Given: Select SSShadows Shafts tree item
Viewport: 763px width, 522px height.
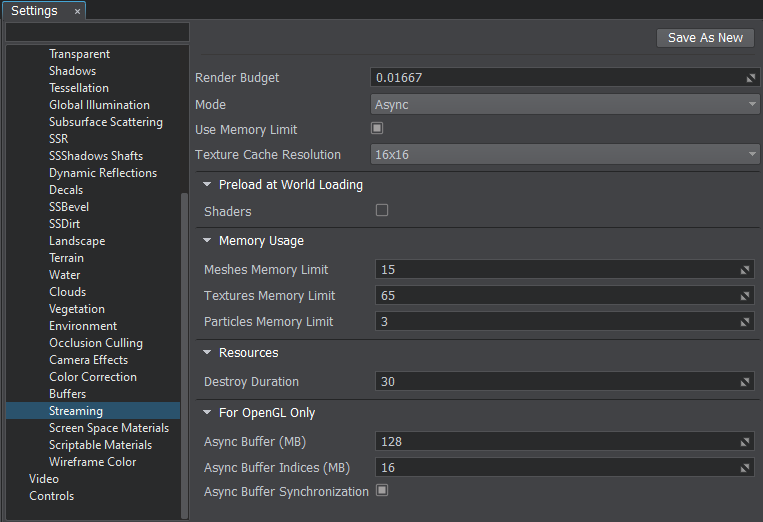Looking at the screenshot, I should pos(96,156).
